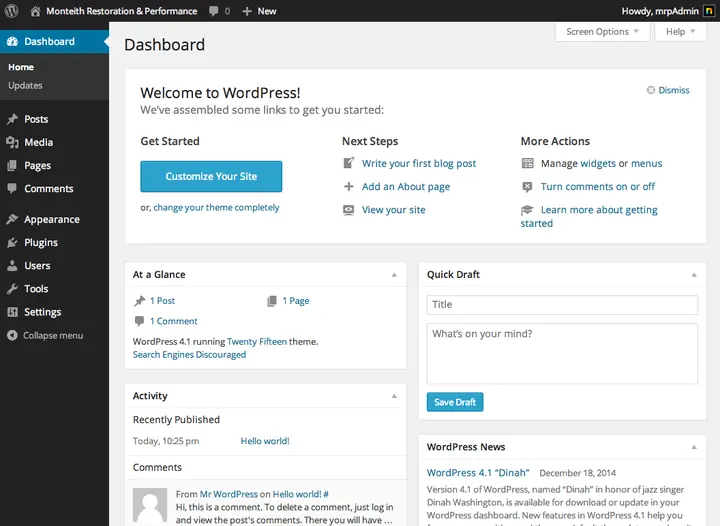Click the Appearance paintbrush icon

point(12,219)
